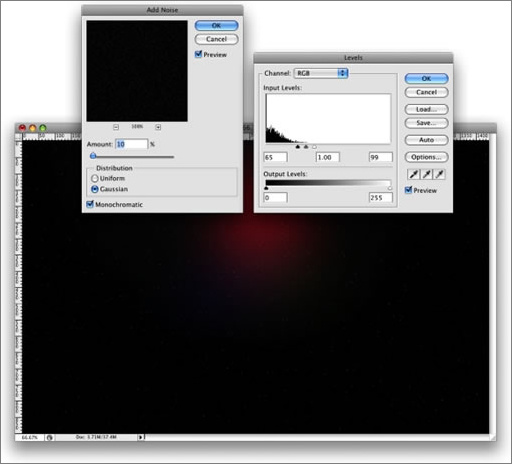Select the black point eyedropper in Levels
The image size is (512, 464).
click(x=414, y=174)
